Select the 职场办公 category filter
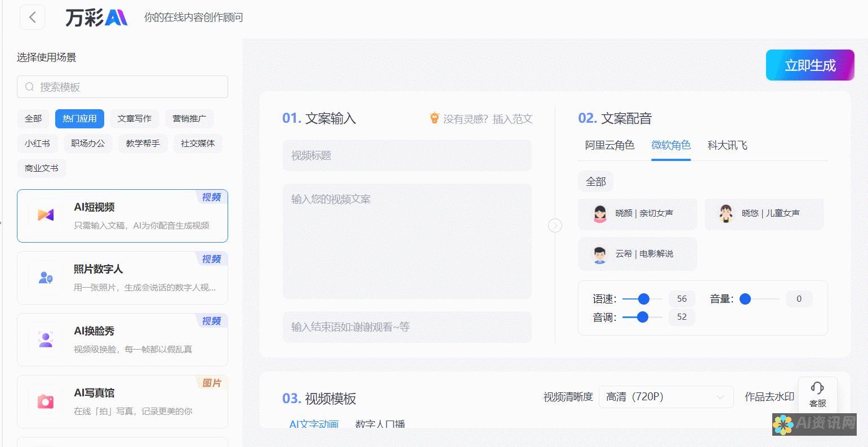868x447 pixels. 88,144
